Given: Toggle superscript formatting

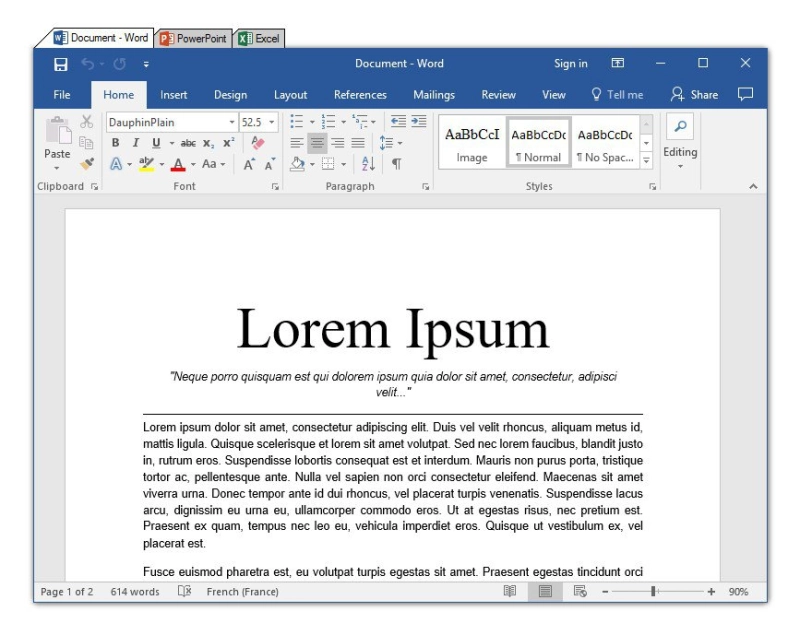Looking at the screenshot, I should click(x=229, y=142).
